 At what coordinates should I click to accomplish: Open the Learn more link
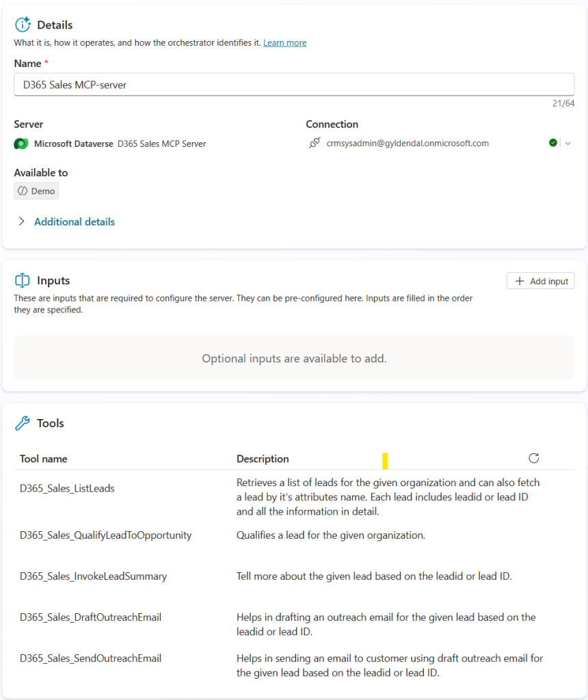[284, 42]
